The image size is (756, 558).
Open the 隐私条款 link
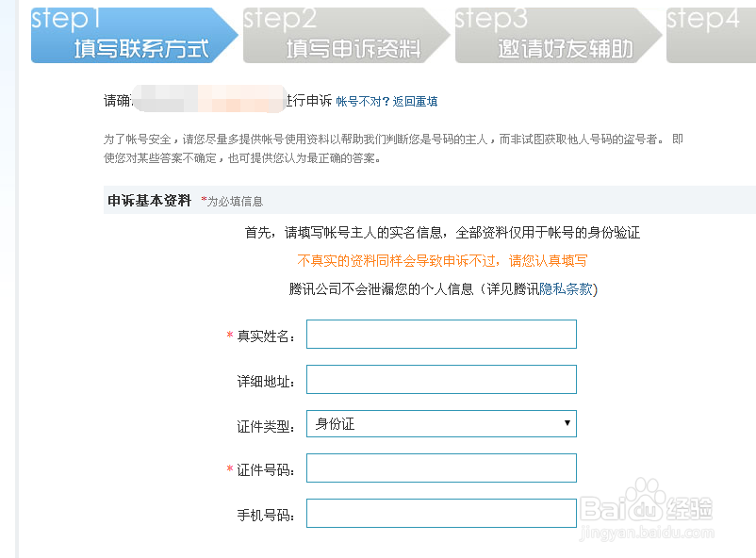click(x=566, y=288)
